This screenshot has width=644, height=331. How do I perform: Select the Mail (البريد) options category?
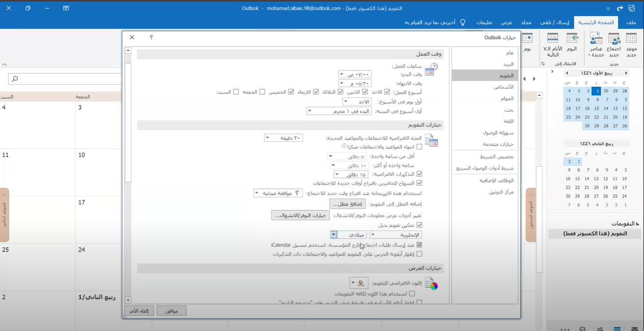click(508, 64)
